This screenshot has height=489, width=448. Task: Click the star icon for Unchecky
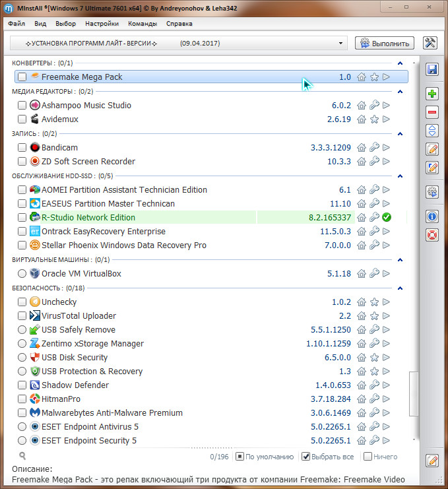click(374, 302)
